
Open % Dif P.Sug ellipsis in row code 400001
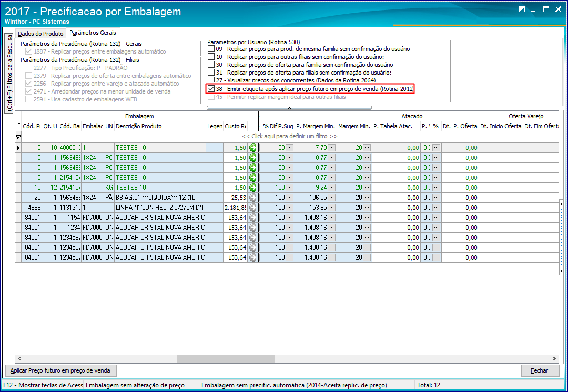click(x=290, y=148)
